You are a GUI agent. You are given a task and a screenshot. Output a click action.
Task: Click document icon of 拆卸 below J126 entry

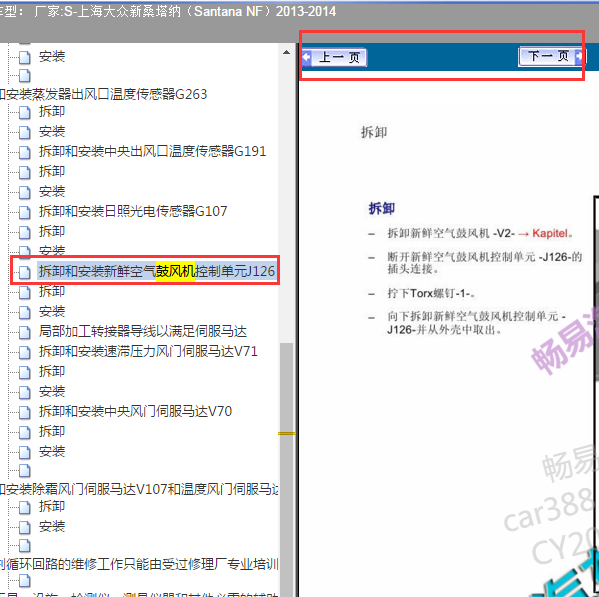25,292
